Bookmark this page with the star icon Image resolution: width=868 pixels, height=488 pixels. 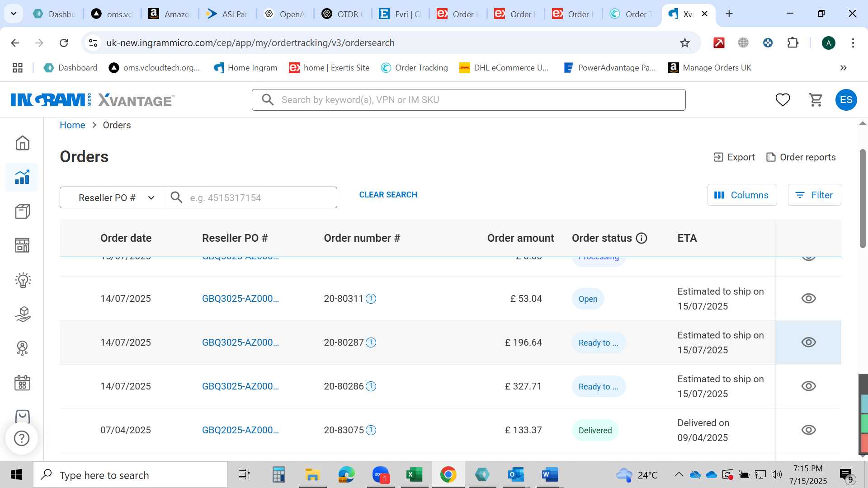685,43
